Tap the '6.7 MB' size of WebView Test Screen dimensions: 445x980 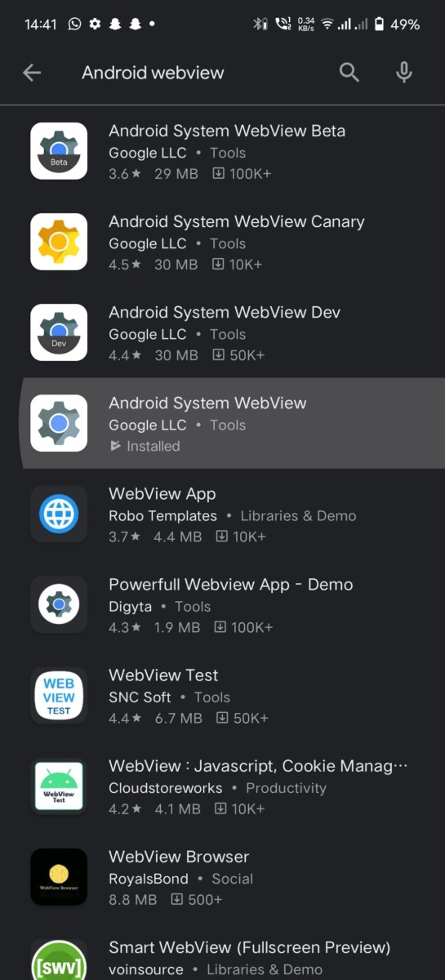pos(179,719)
